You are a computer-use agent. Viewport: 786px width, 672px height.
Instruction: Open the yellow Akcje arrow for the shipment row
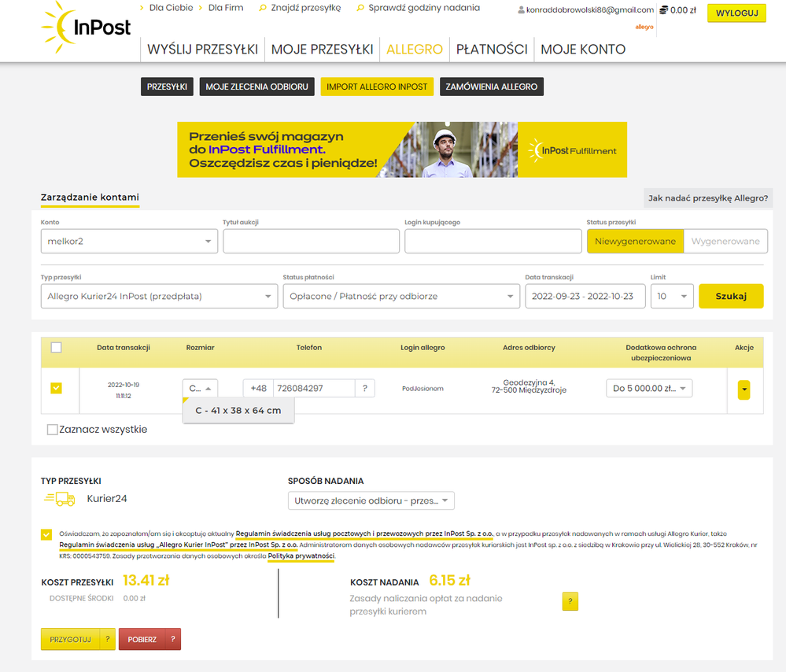click(x=744, y=390)
